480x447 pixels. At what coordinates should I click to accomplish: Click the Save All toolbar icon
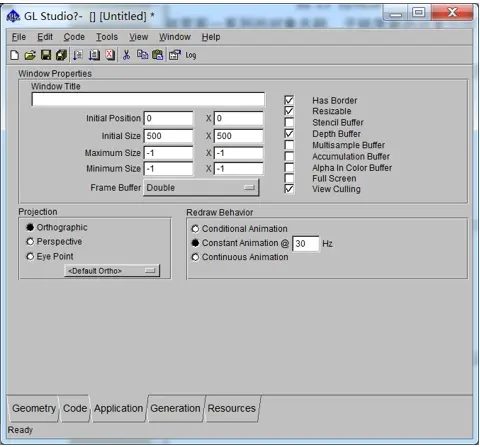tap(61, 55)
